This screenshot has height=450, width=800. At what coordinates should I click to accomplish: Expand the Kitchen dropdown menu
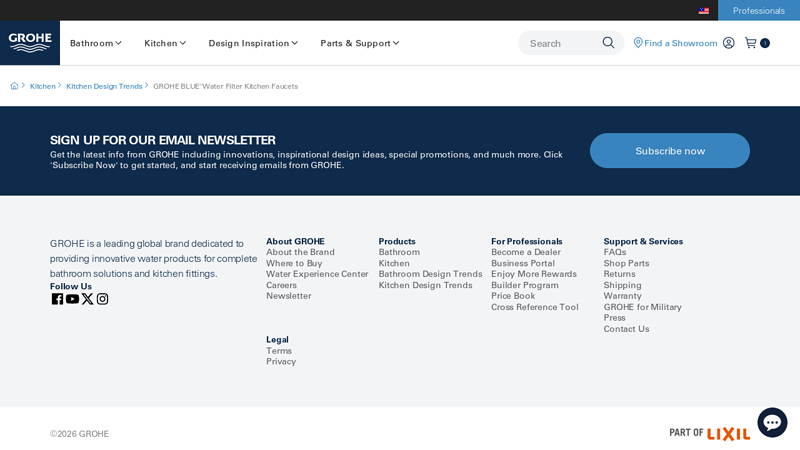pos(165,43)
